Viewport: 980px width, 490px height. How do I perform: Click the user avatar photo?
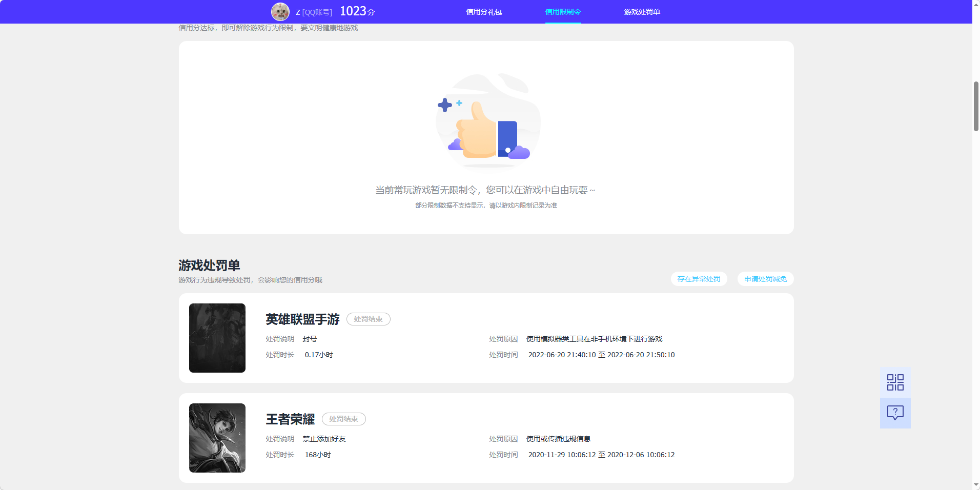tap(280, 11)
